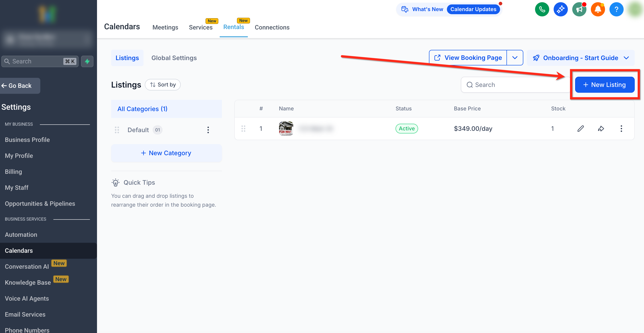Click the blue help question mark icon
The image size is (644, 333).
[616, 10]
